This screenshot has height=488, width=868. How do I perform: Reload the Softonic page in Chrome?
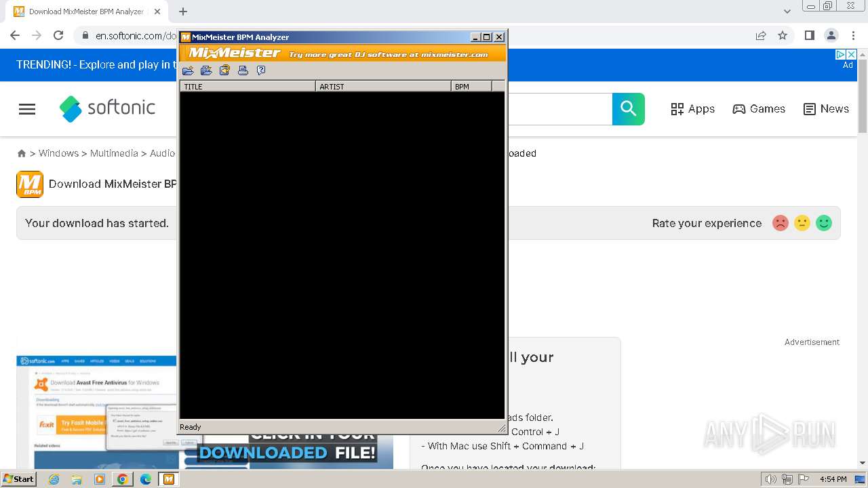pos(58,35)
